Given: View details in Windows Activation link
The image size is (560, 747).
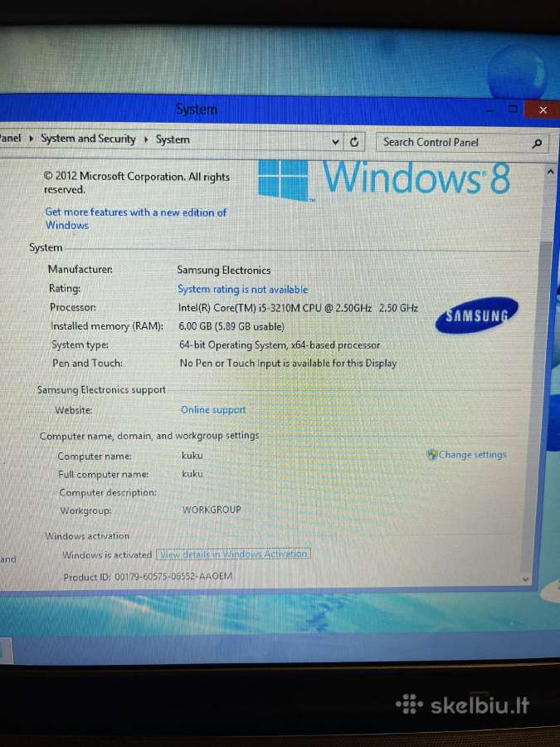Looking at the screenshot, I should click(233, 554).
